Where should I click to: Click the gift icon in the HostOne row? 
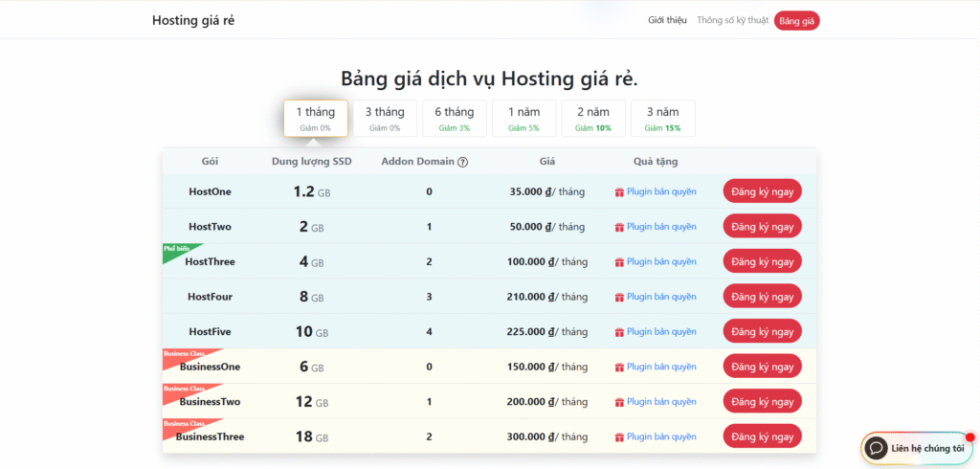coord(619,192)
